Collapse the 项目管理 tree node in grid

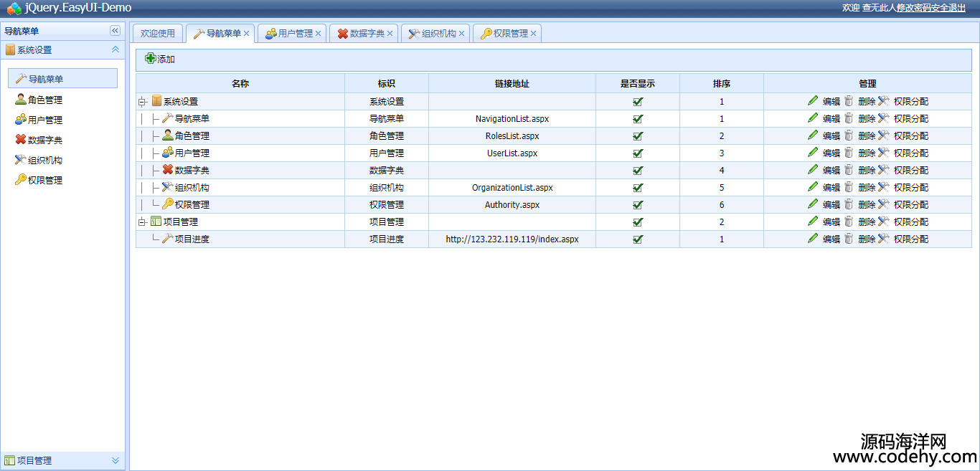(x=142, y=222)
